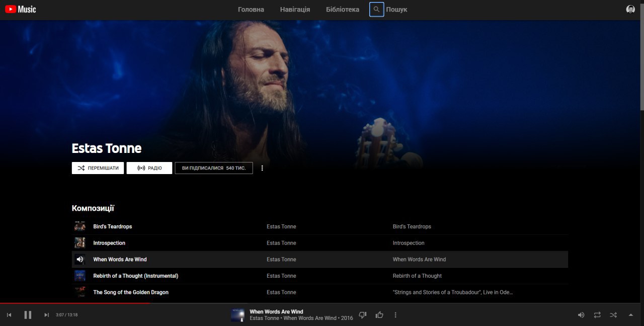Select Bird's Teardrops song title
The image size is (644, 326).
pyautogui.click(x=113, y=226)
